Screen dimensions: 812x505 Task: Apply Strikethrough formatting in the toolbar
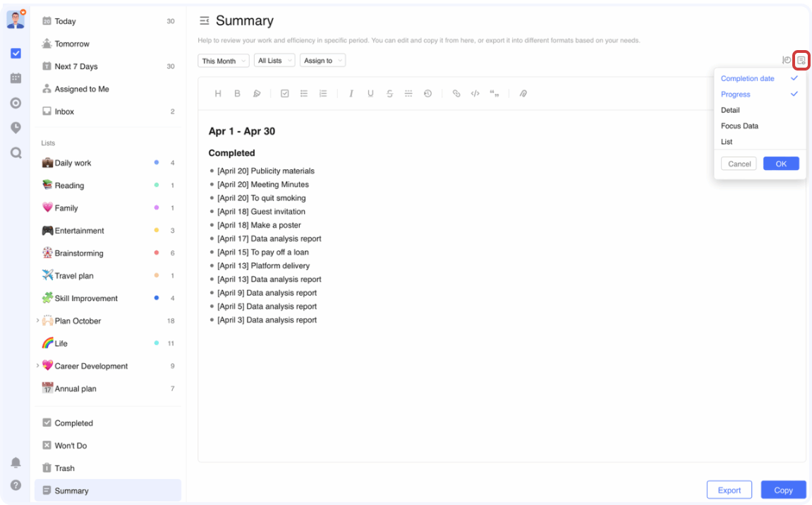(x=389, y=93)
